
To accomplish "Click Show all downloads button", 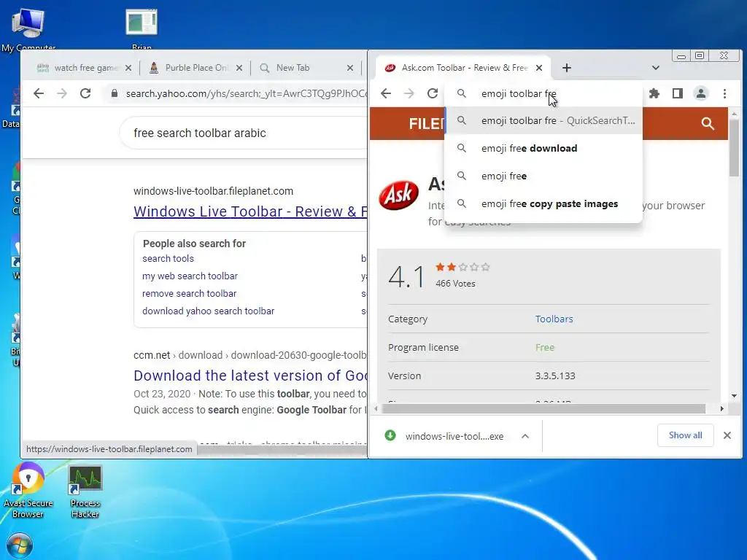I will click(x=685, y=435).
